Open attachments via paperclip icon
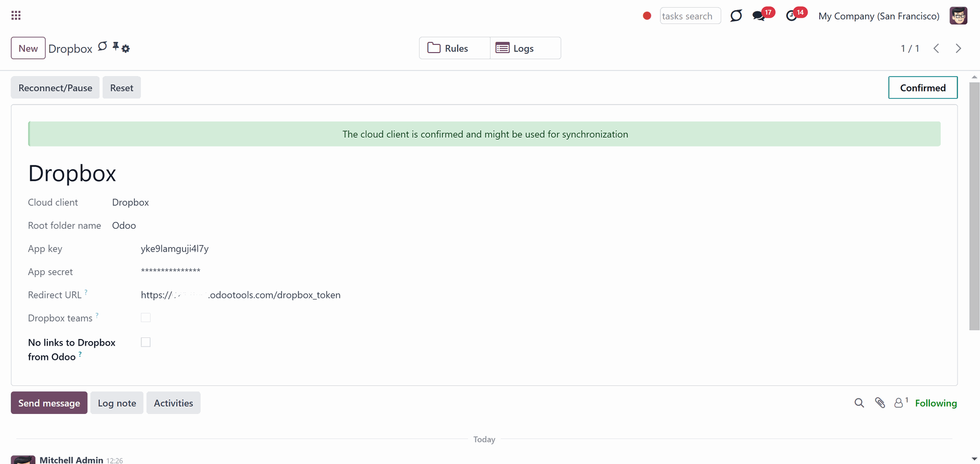 coord(880,403)
